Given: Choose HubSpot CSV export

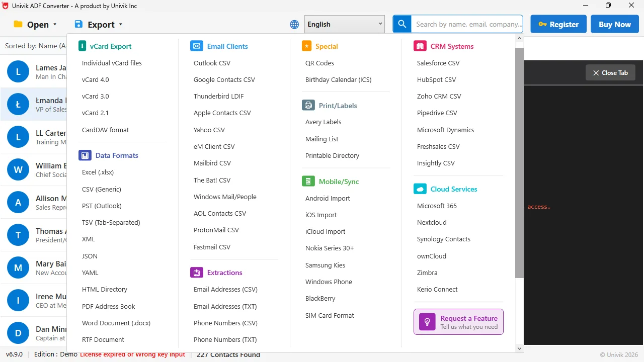Looking at the screenshot, I should point(436,79).
